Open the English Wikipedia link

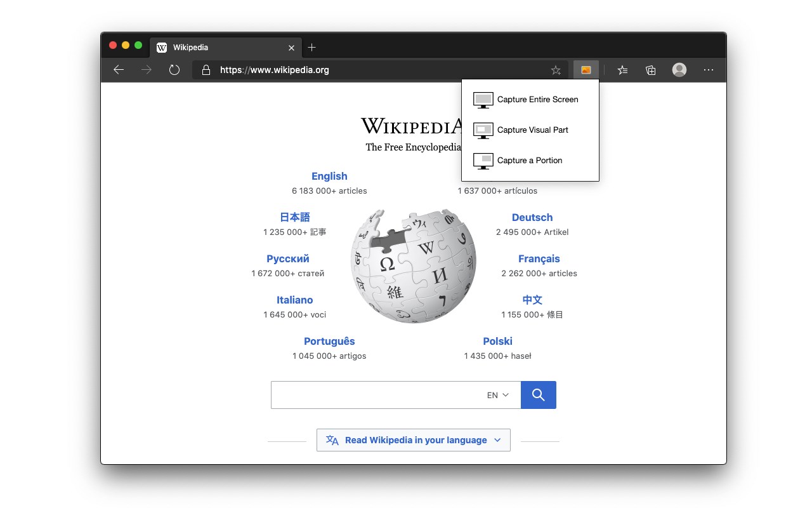[x=329, y=177]
